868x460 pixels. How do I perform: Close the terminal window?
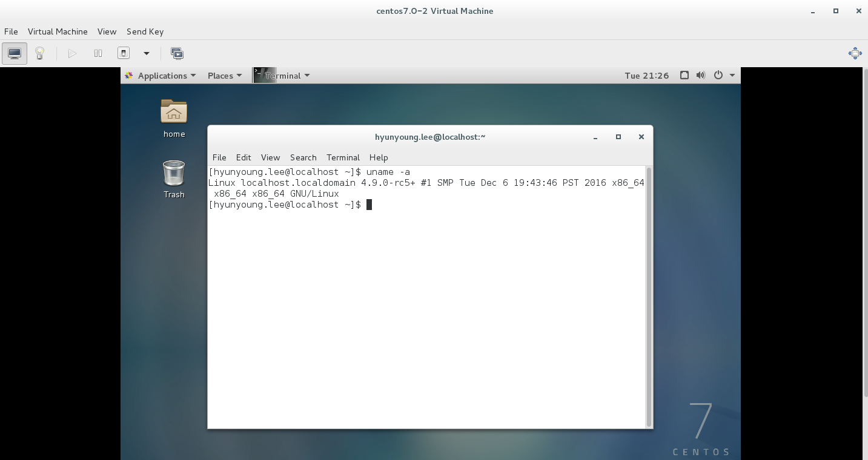pyautogui.click(x=641, y=137)
